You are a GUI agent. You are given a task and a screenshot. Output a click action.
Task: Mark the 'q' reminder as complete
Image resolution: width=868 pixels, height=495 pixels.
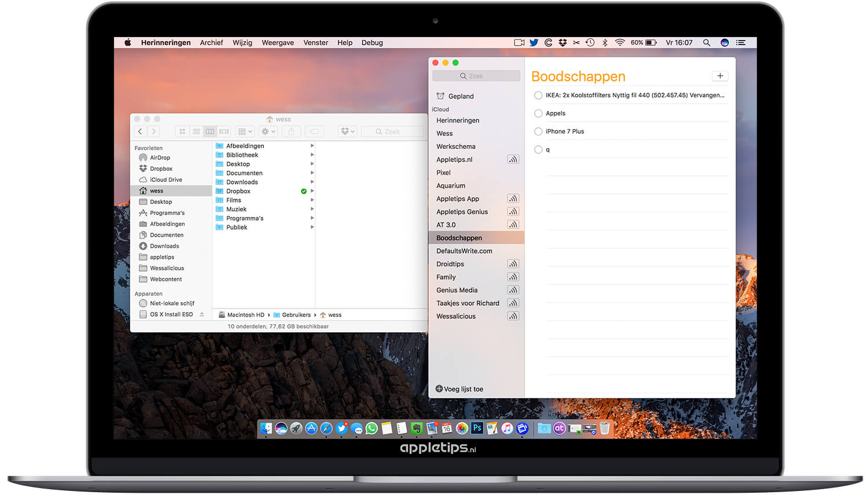point(538,149)
